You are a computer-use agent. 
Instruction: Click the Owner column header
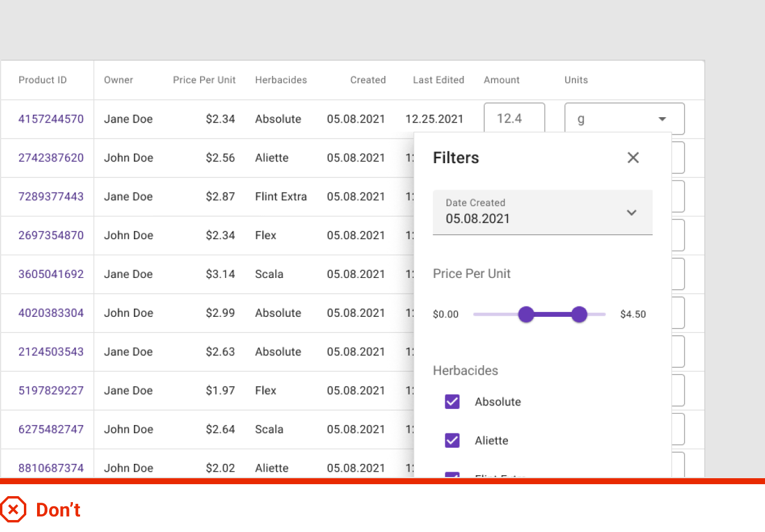coord(118,80)
